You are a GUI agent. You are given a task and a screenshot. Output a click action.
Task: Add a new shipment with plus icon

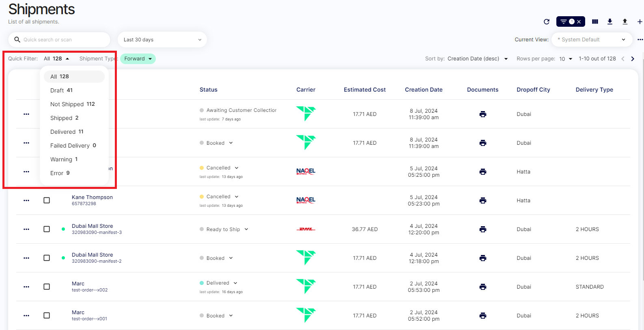coord(640,21)
